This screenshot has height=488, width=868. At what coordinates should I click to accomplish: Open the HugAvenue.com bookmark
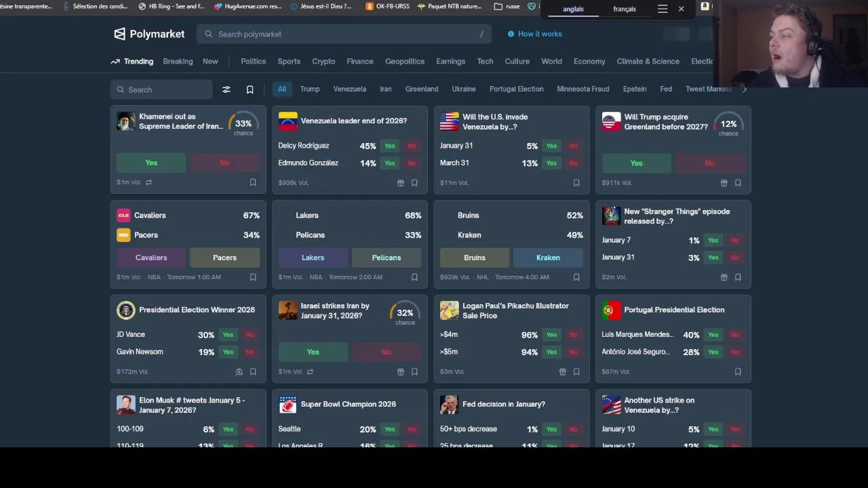(x=248, y=7)
